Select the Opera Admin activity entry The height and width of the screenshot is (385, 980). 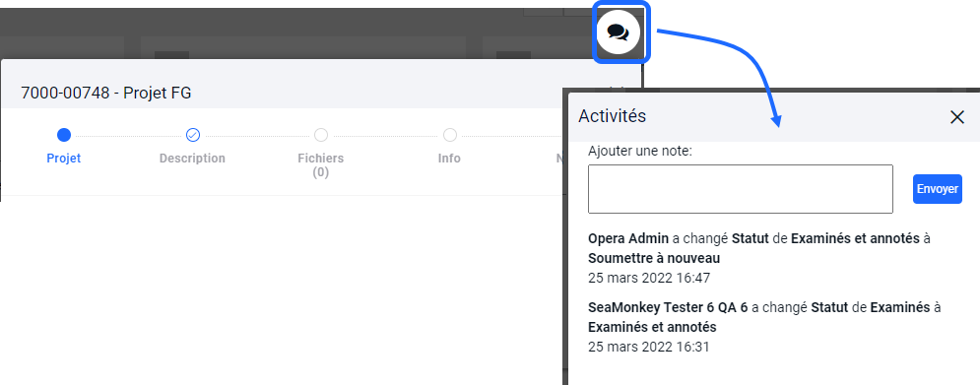(x=759, y=258)
